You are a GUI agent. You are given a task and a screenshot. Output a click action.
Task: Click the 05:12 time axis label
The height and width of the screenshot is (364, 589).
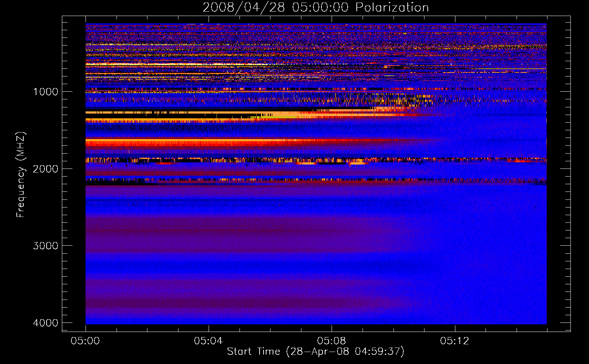click(454, 341)
